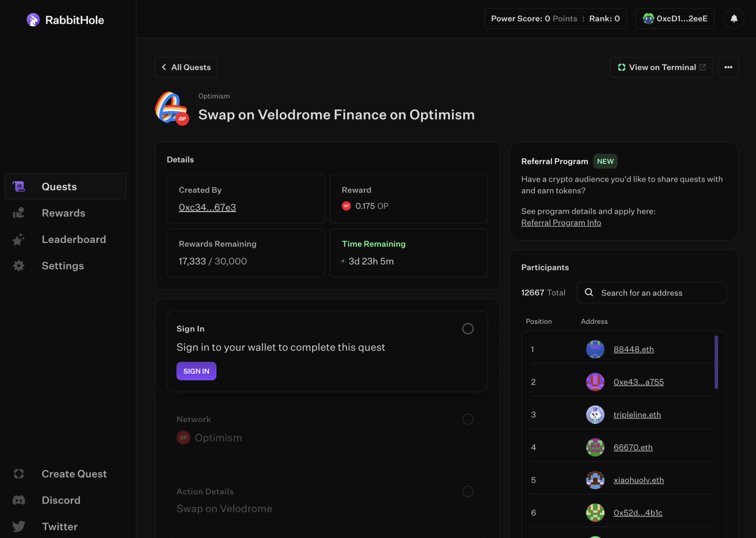Click the Optimism icon in Network step
756x538 pixels.
click(183, 438)
